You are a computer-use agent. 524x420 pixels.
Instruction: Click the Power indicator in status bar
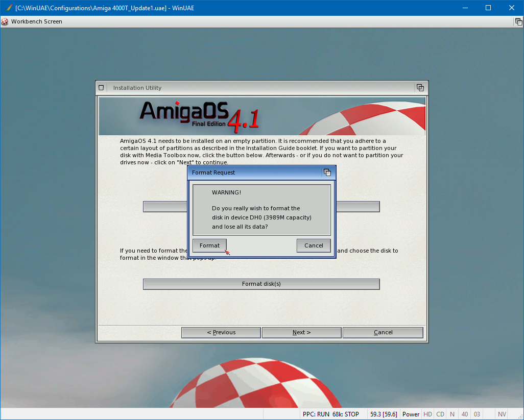tap(411, 414)
